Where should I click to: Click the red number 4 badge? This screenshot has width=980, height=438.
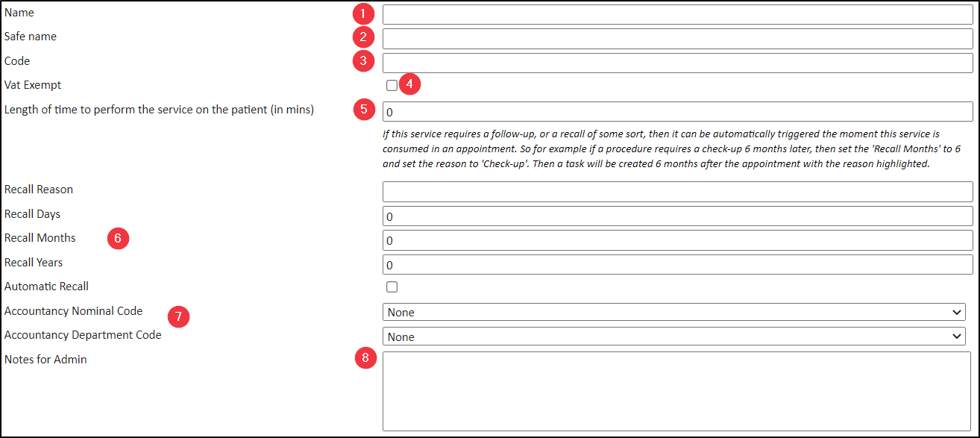point(410,84)
